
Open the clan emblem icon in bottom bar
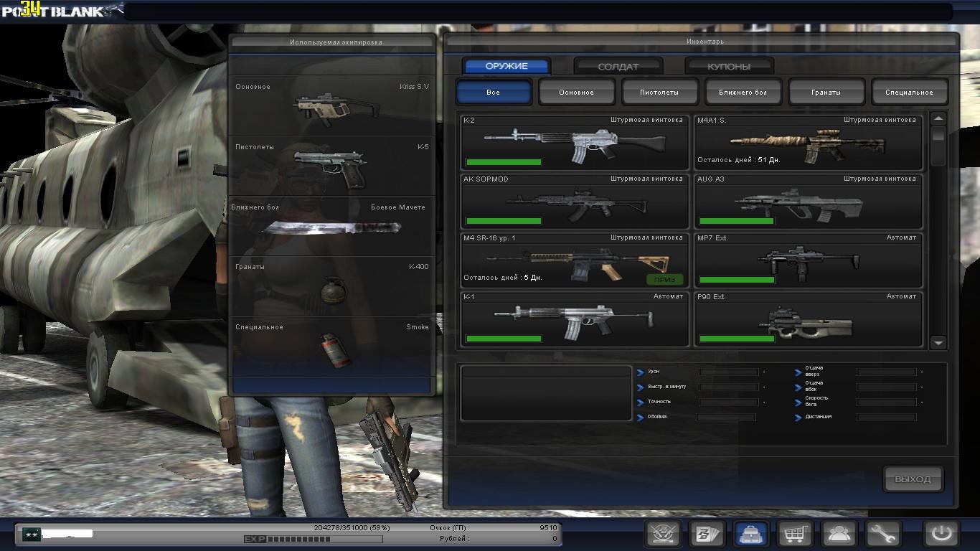(x=662, y=534)
